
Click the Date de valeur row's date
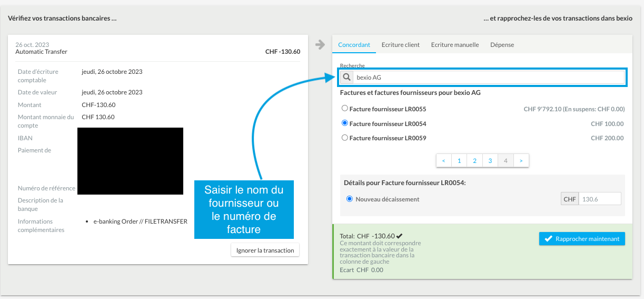(112, 92)
